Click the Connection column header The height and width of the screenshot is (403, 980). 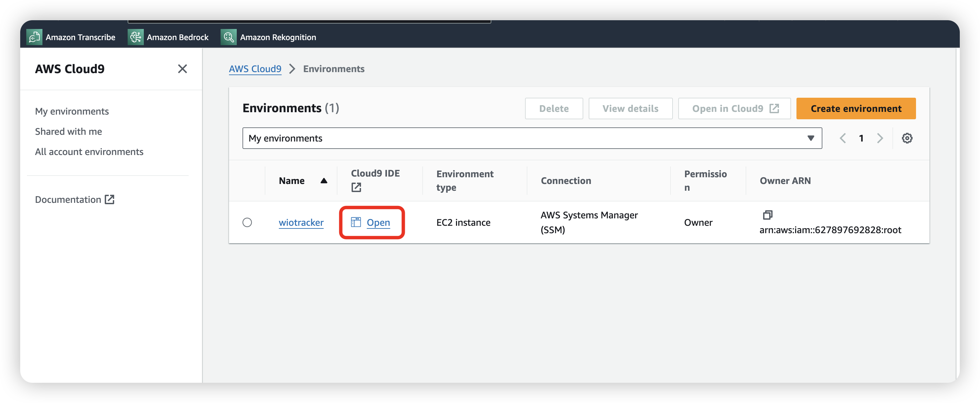coord(566,181)
